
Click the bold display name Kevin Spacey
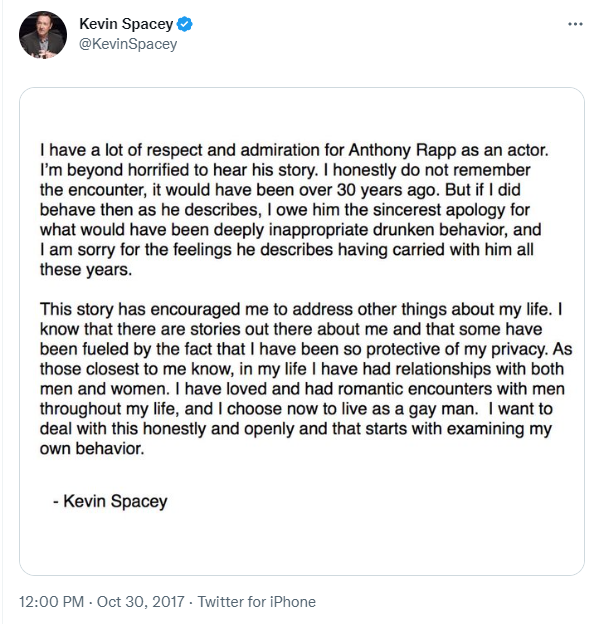126,24
